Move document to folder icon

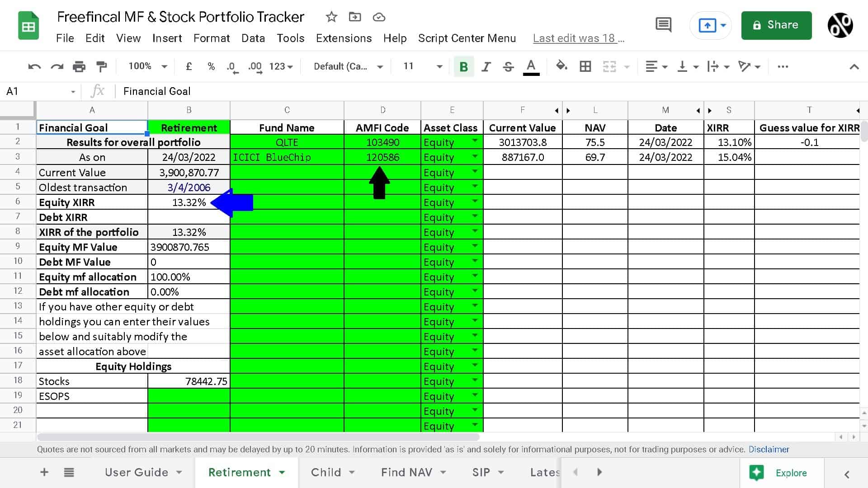click(x=355, y=17)
